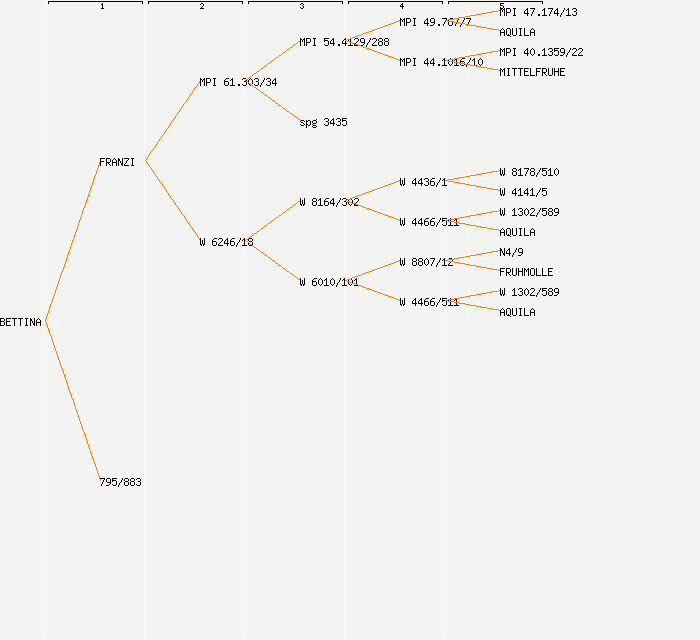Select node MPI 61.303/34

(x=238, y=82)
